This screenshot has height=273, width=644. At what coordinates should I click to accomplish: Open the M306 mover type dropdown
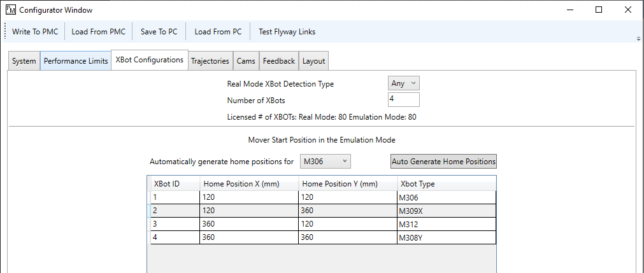point(325,162)
